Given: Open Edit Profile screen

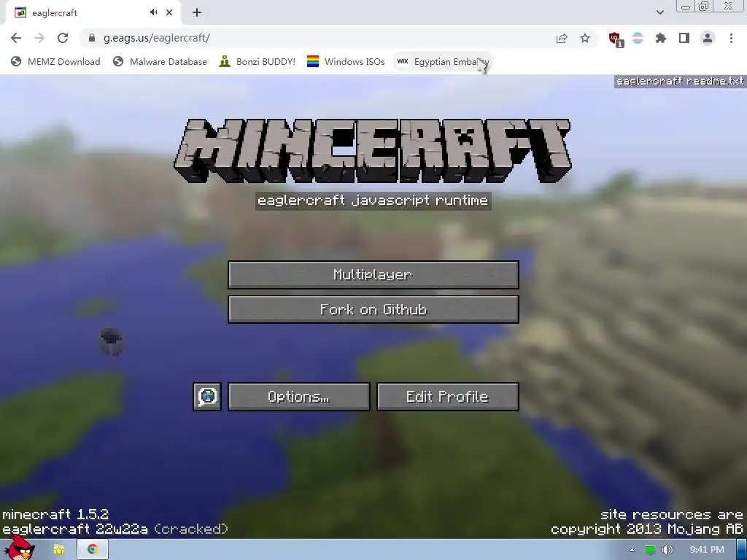Looking at the screenshot, I should (x=447, y=397).
